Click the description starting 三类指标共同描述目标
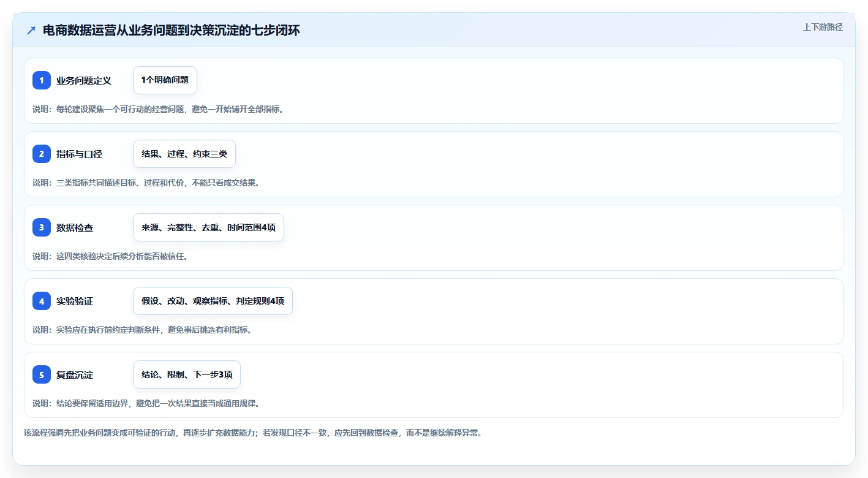The width and height of the screenshot is (868, 478). coord(146,183)
